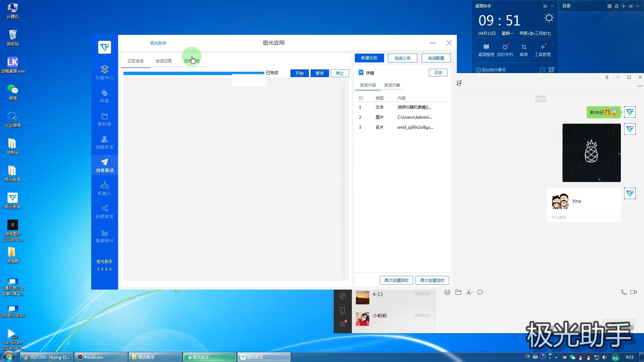Open the WeChat settings menu icon
The image size is (644, 362).
point(342,324)
